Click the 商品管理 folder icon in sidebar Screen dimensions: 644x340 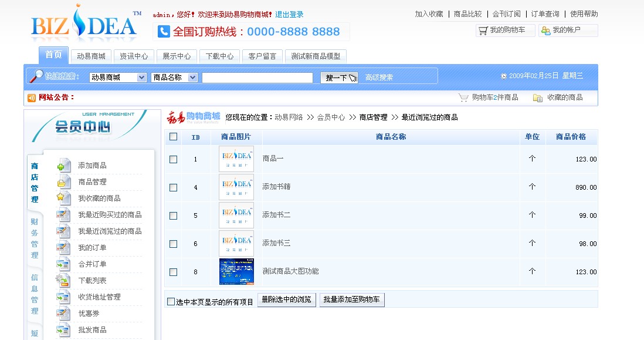coord(63,183)
